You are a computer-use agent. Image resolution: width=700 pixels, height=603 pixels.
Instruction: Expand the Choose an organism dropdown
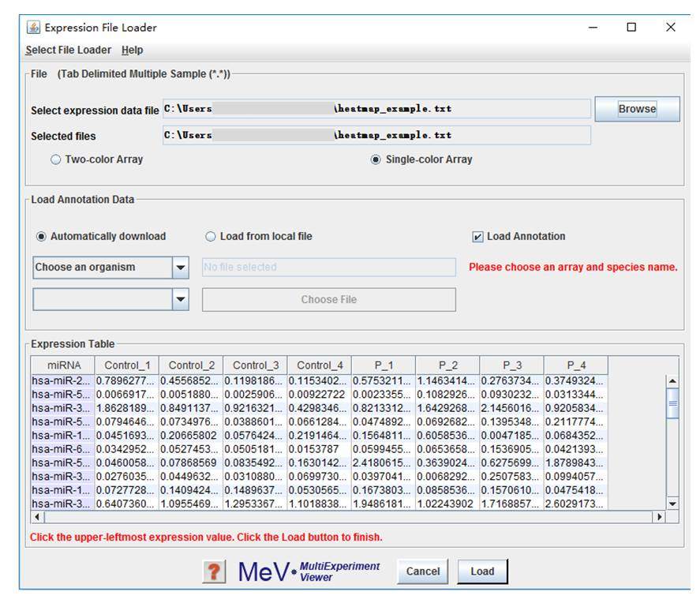pos(181,268)
